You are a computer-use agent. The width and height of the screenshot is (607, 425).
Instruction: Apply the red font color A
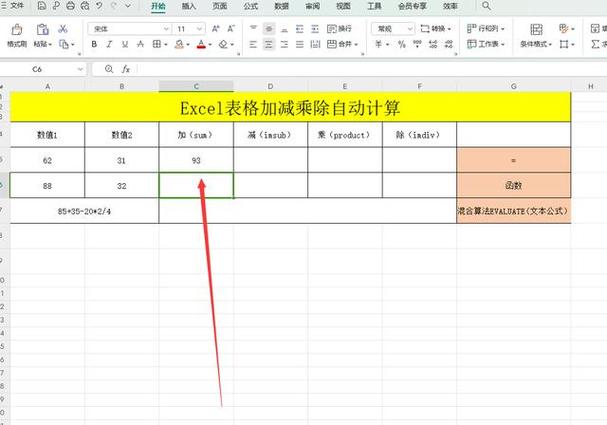click(x=201, y=44)
